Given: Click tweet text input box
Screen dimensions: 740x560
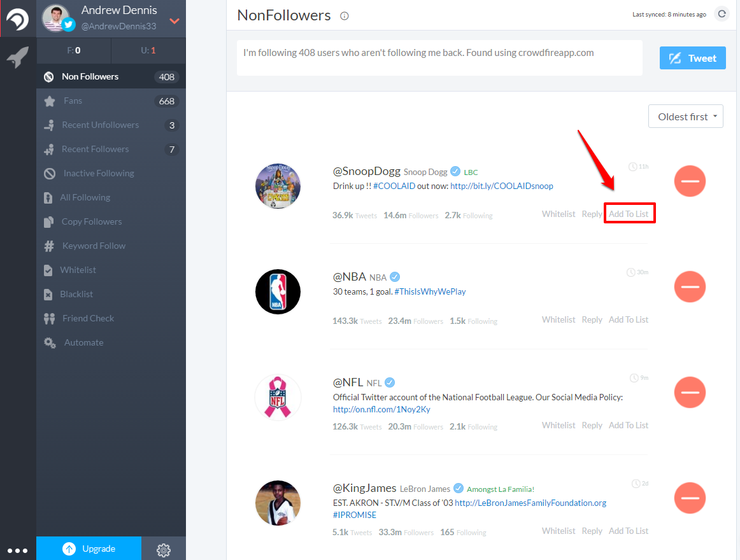Looking at the screenshot, I should coord(439,58).
